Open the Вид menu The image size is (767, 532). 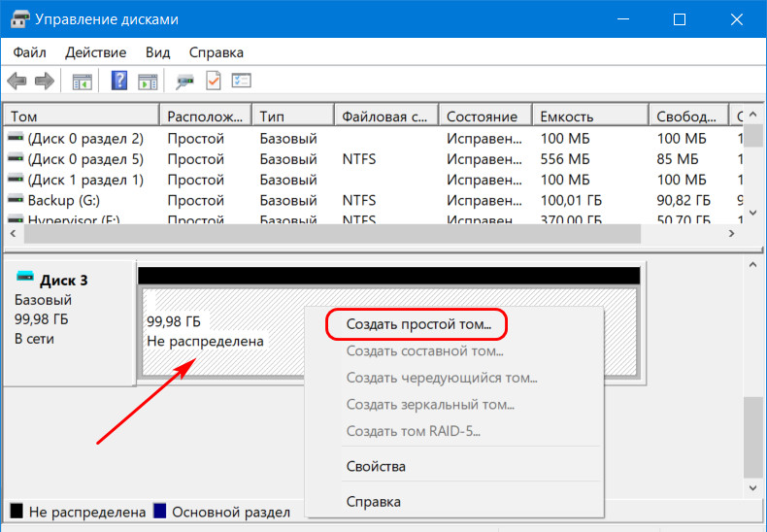click(x=157, y=52)
